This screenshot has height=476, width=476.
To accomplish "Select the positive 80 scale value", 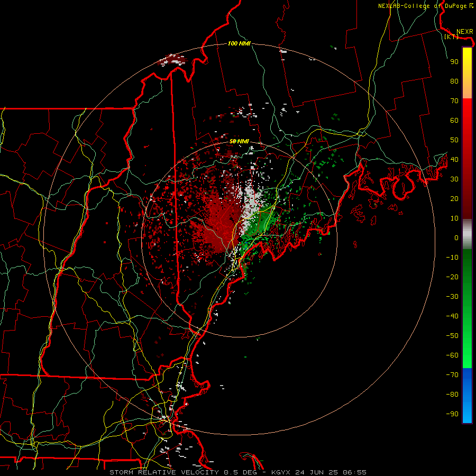I will 454,81.
